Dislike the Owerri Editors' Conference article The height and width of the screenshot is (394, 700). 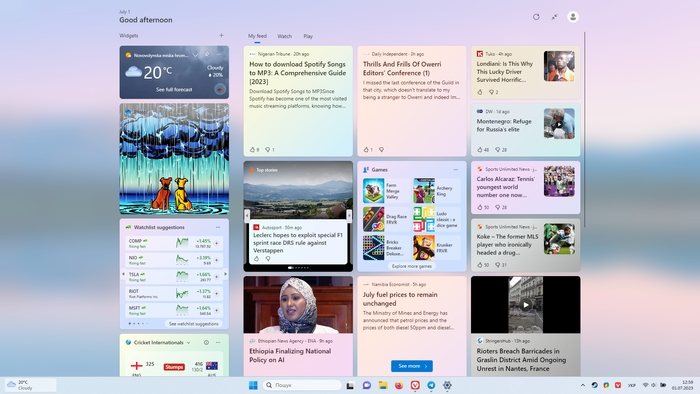click(381, 149)
